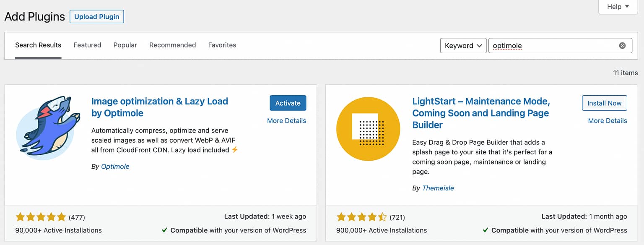Select the Search Results tab
Viewport: 644px width, 245px height.
[x=38, y=45]
